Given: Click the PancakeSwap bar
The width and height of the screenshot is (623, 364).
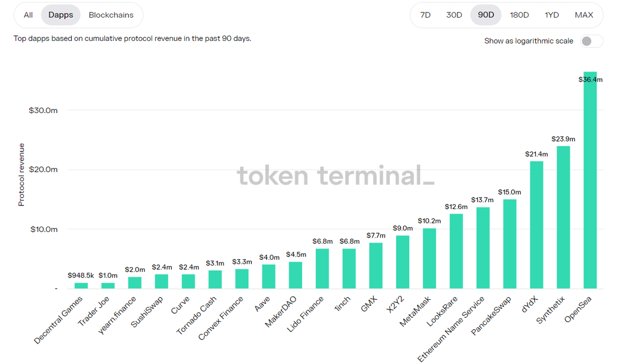Looking at the screenshot, I should pyautogui.click(x=510, y=244).
